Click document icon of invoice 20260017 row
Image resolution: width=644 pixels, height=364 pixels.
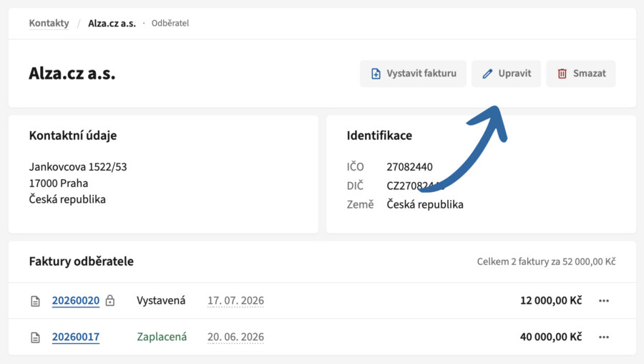[x=35, y=337]
